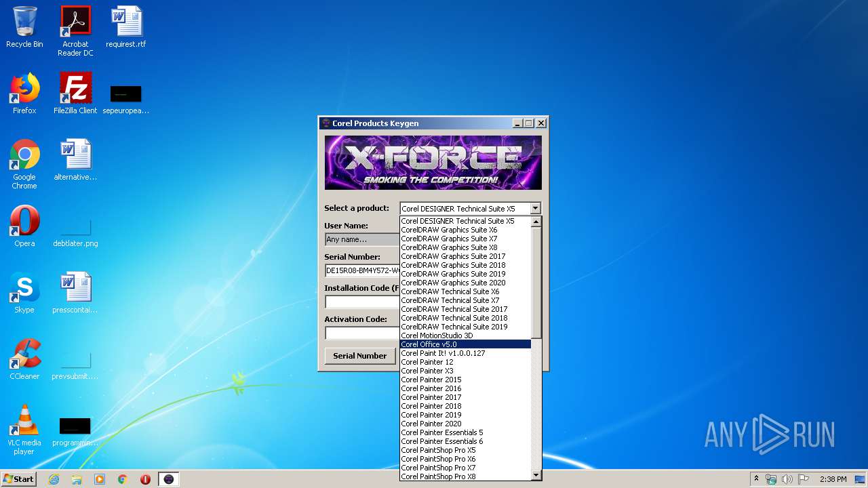Launch FileZilla Client desktop shortcut
This screenshot has height=488, width=868.
75,94
